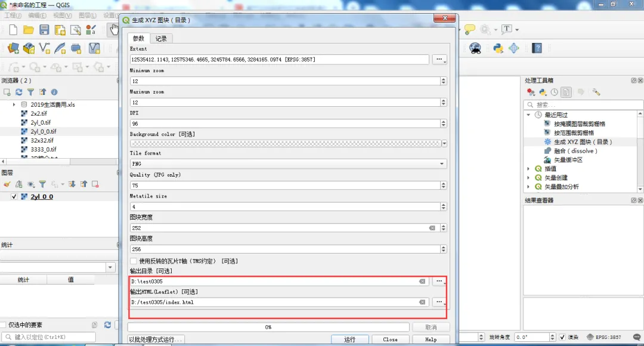Clear the output HTML path field
Viewport: 644px width, 346px height.
(422, 302)
